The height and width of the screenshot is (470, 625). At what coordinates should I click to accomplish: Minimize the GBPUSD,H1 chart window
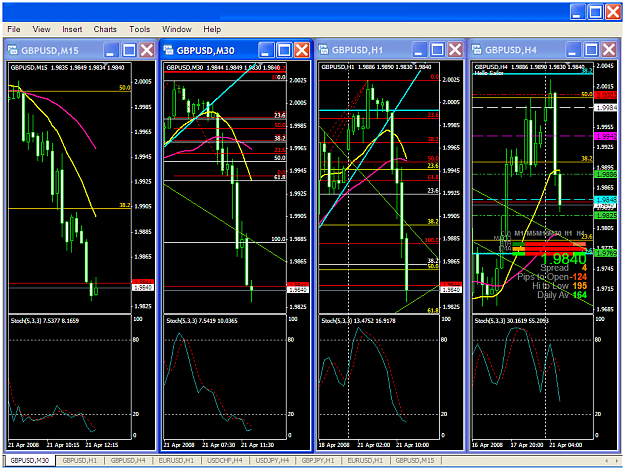pyautogui.click(x=419, y=50)
